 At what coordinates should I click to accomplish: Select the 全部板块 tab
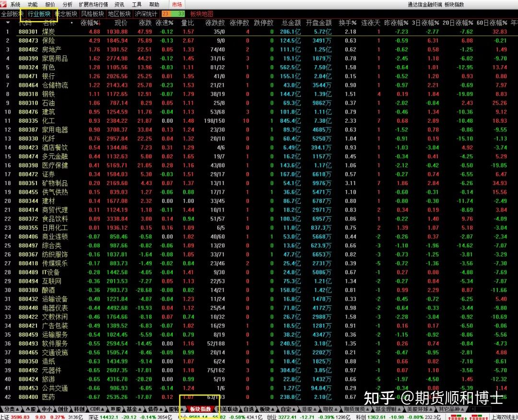tap(12, 14)
